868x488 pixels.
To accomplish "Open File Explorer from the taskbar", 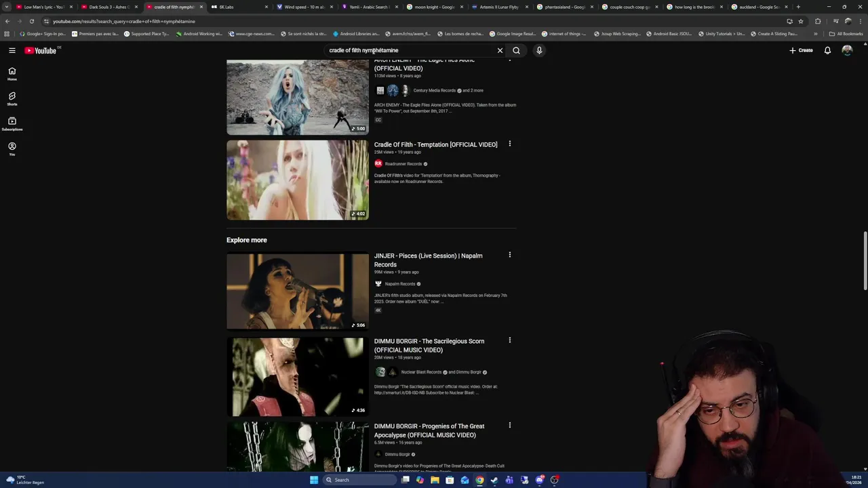I will point(435,480).
